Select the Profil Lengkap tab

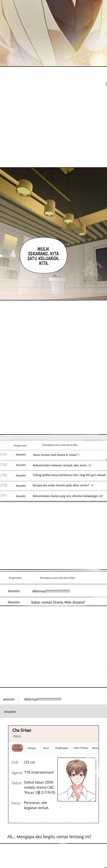pos(17,748)
